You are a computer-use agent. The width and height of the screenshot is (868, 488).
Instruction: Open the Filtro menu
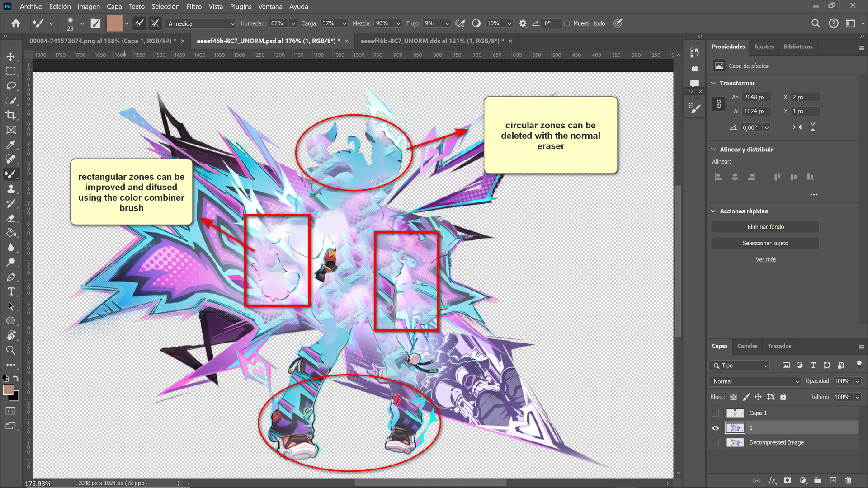coord(194,6)
